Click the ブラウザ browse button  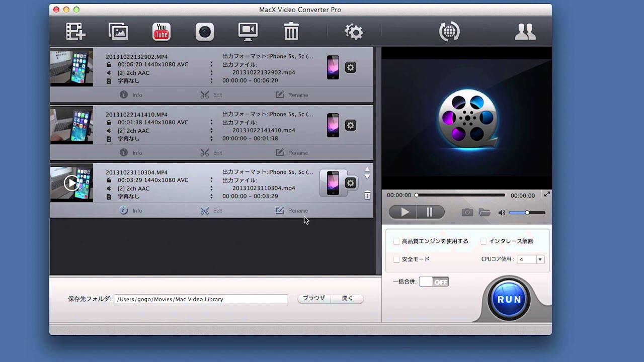314,298
